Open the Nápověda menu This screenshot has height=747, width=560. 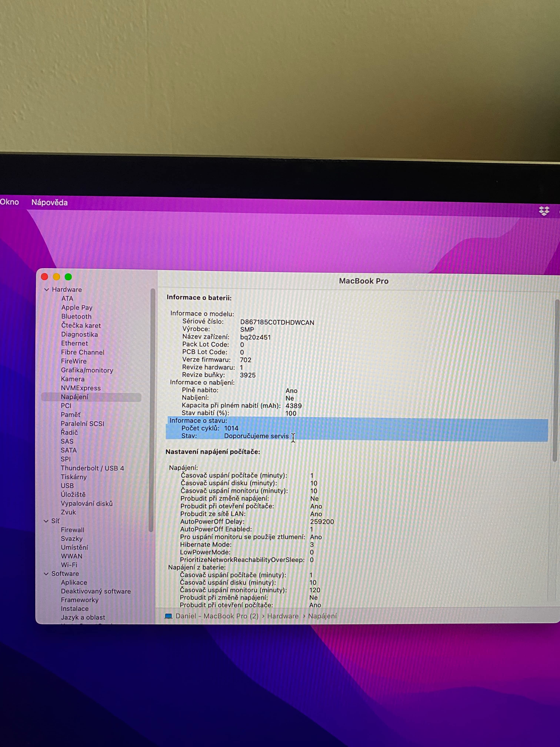[x=49, y=203]
